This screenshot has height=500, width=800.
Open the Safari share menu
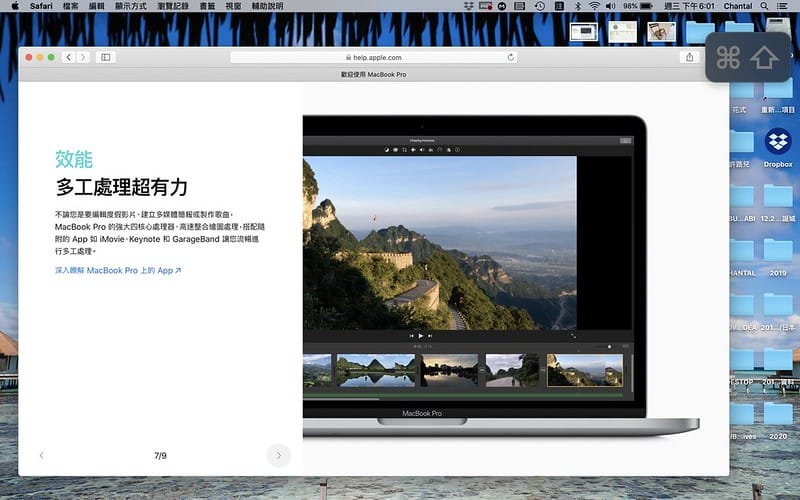[x=689, y=57]
